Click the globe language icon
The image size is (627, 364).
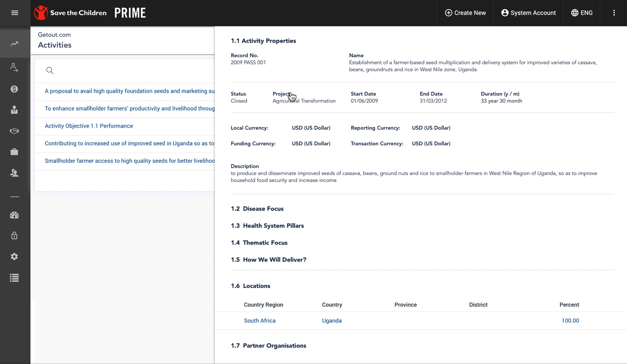tap(574, 13)
